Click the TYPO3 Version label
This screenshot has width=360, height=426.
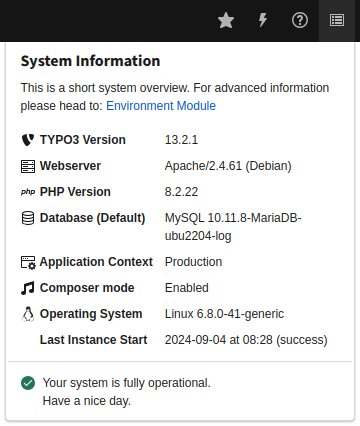[x=83, y=140]
